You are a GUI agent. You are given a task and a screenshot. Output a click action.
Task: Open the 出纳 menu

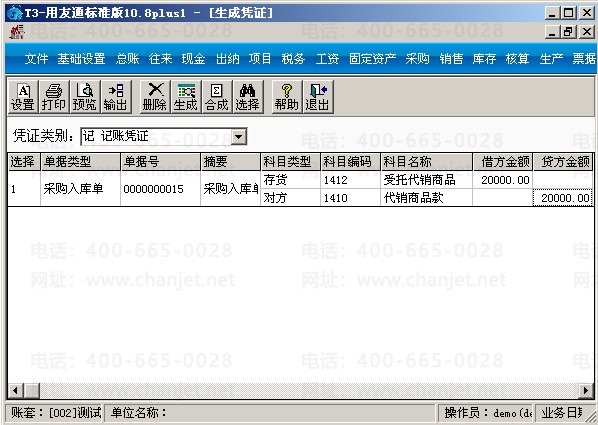[228, 59]
